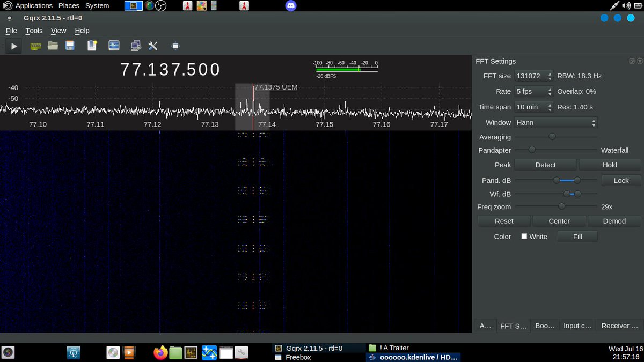The height and width of the screenshot is (362, 644).
Task: Click the Reset zoom button
Action: (504, 221)
